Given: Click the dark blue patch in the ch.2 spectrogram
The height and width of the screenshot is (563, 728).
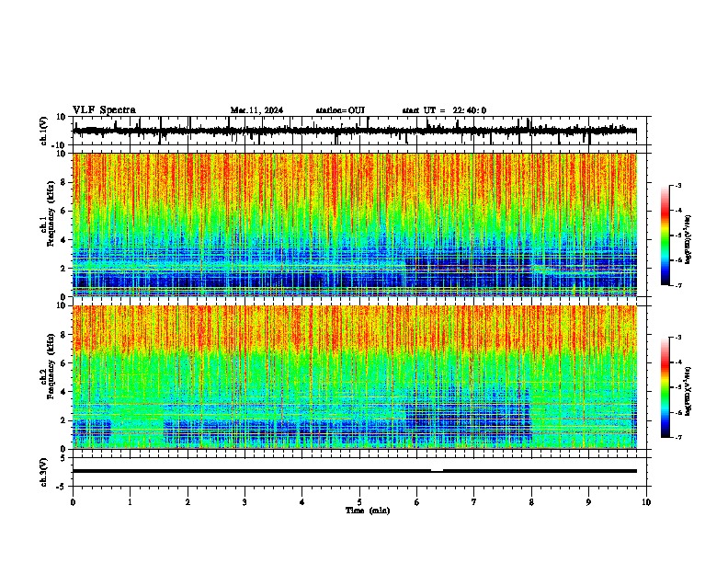Looking at the screenshot, I should point(468,420).
